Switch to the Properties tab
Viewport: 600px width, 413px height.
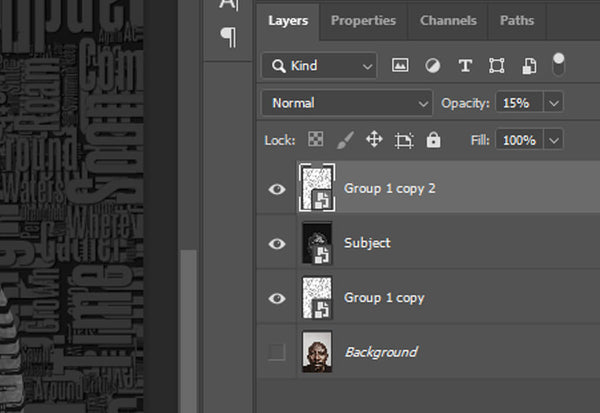point(363,20)
